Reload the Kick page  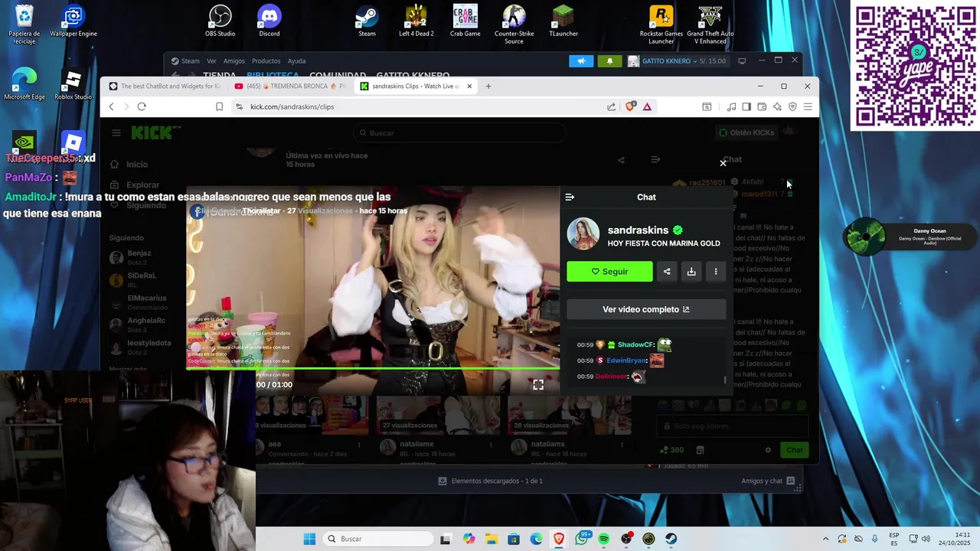142,107
